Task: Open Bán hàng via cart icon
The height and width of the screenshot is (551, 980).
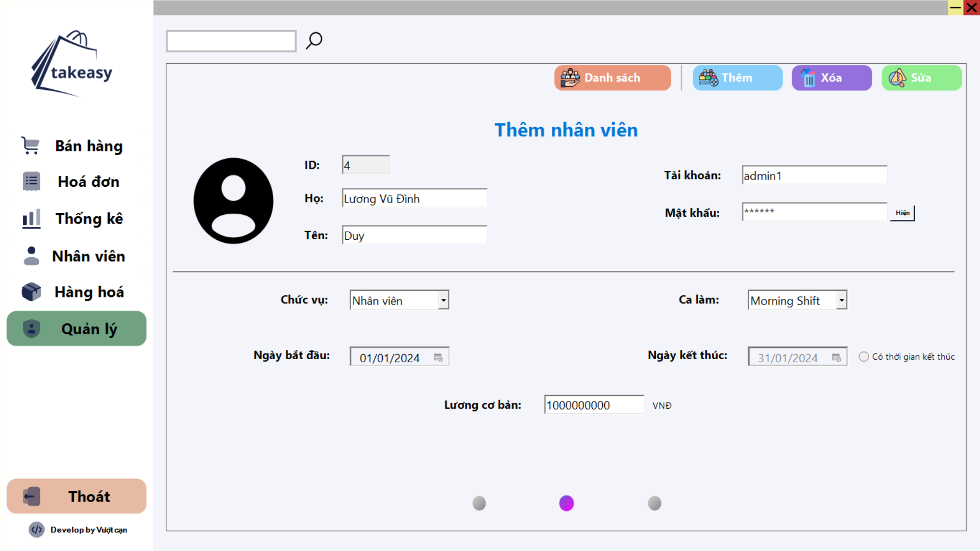Action: [31, 145]
